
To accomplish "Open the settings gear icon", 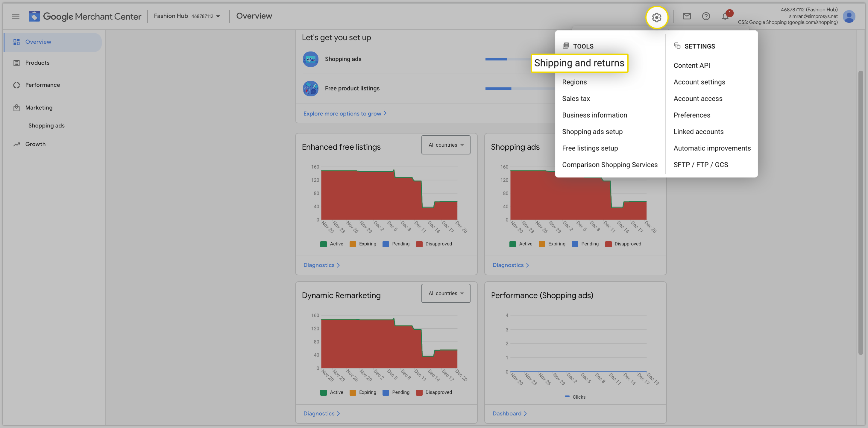I will click(656, 17).
